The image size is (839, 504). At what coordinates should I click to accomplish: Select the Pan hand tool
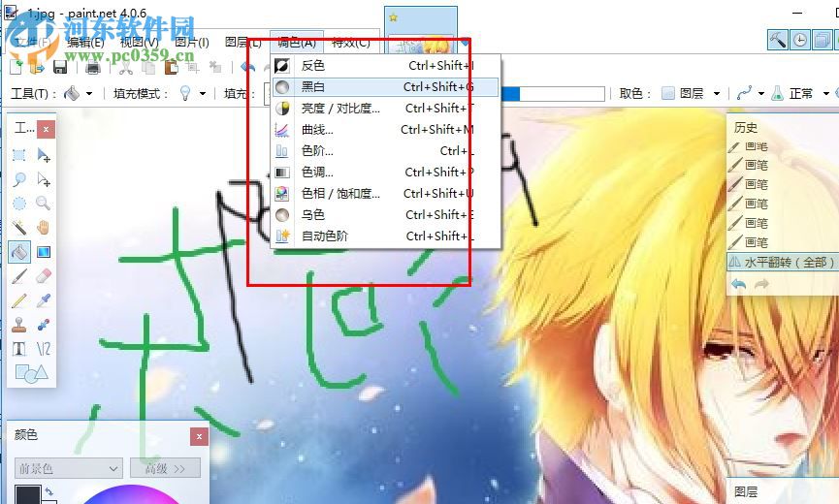pos(44,228)
